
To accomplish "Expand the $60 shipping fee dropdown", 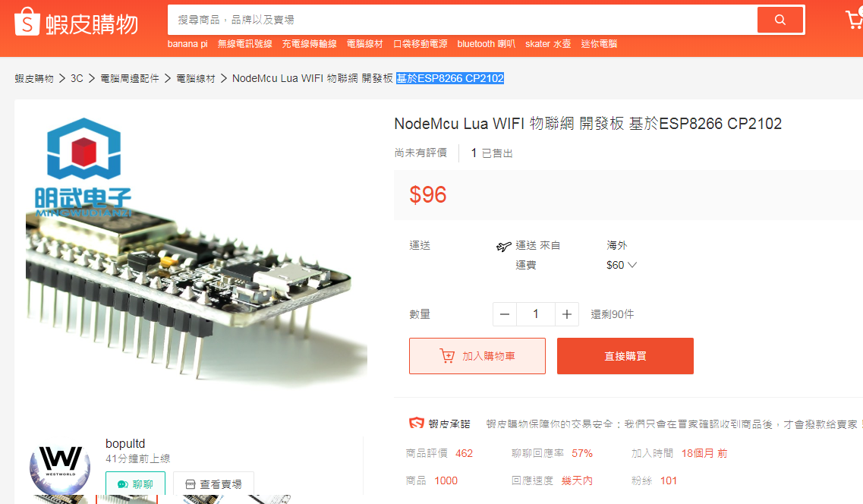I will [x=622, y=265].
